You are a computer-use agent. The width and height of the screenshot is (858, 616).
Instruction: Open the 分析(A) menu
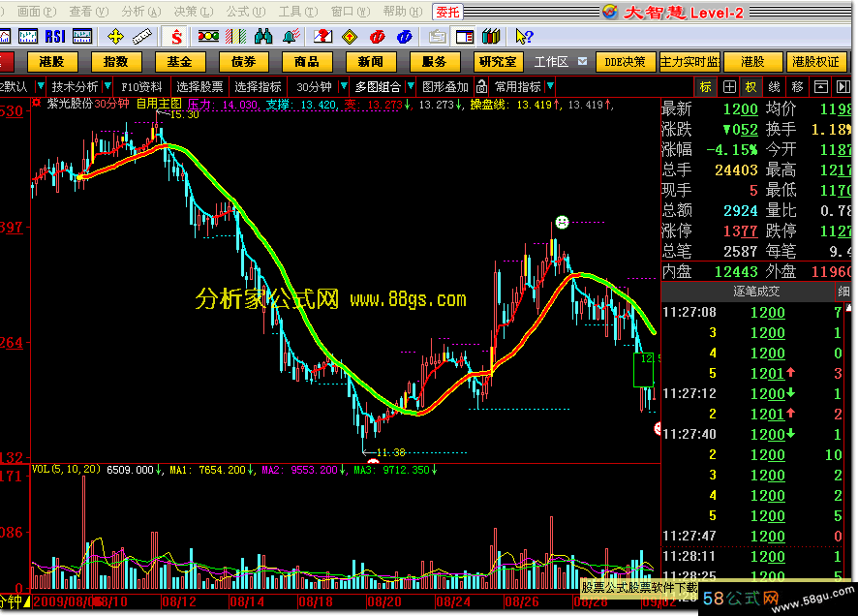pyautogui.click(x=141, y=12)
